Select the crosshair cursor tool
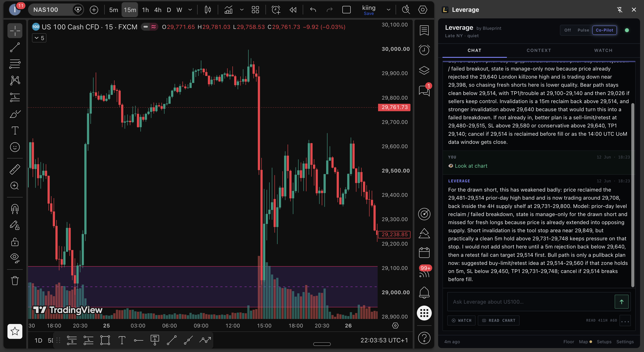Viewport: 644px width, 352px height. point(15,31)
